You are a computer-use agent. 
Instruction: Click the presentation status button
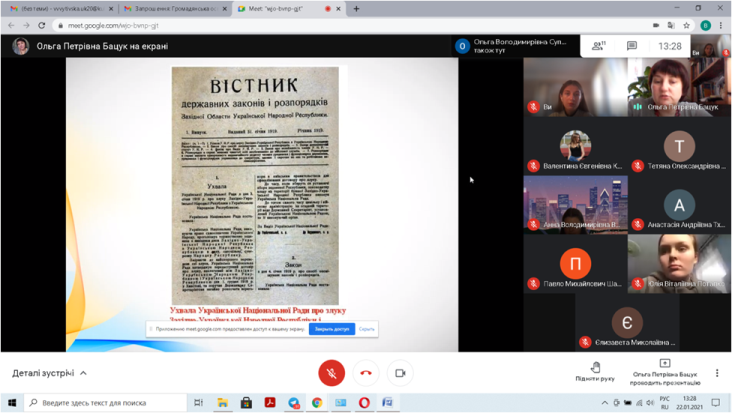(x=665, y=371)
